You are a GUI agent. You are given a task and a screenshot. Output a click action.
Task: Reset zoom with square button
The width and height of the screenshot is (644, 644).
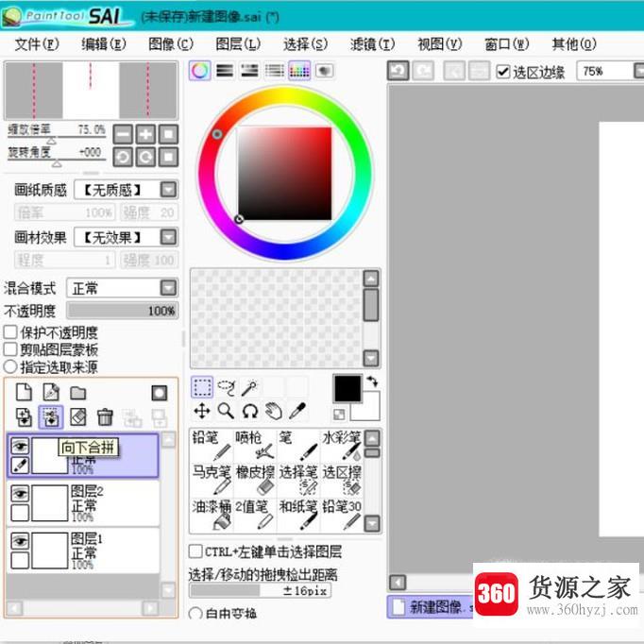point(168,134)
